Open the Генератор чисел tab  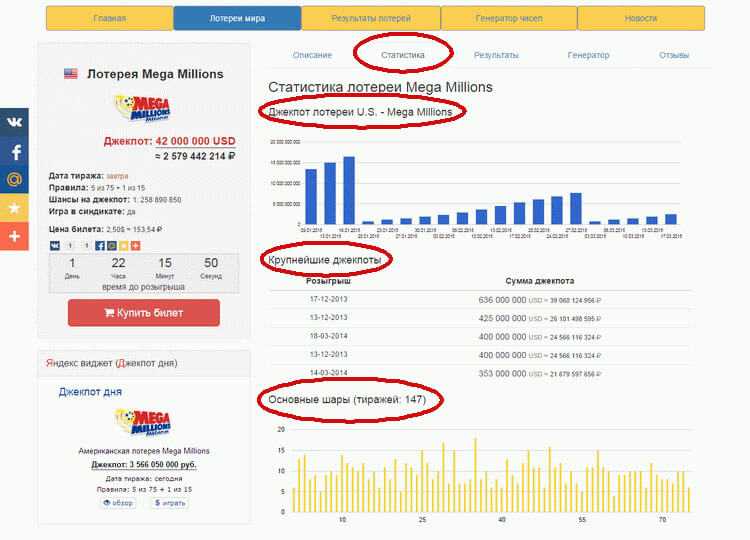point(509,18)
